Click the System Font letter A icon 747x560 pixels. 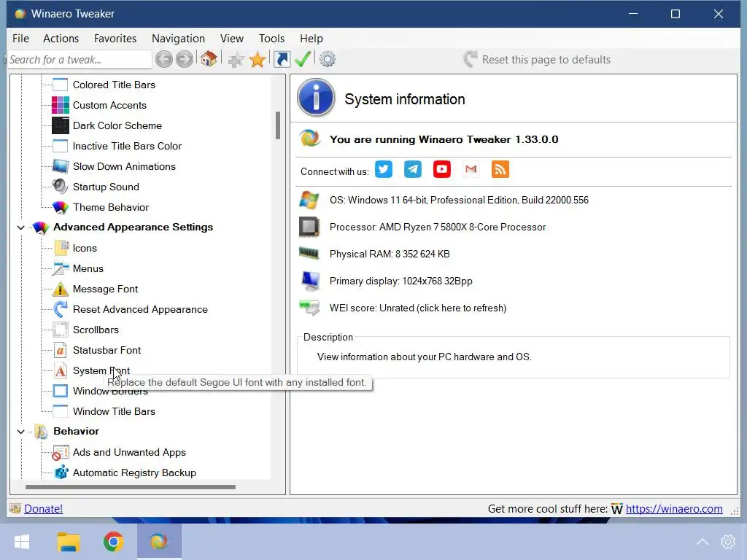click(x=61, y=370)
